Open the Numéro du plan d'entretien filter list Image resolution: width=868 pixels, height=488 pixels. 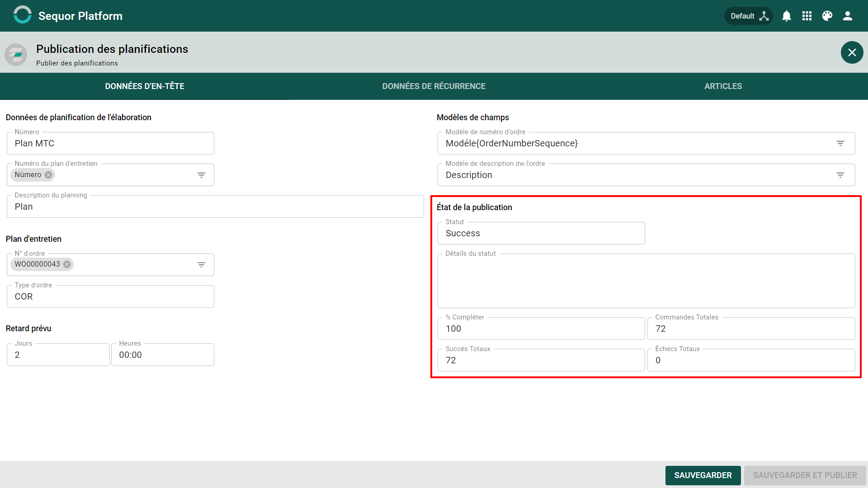(x=202, y=175)
